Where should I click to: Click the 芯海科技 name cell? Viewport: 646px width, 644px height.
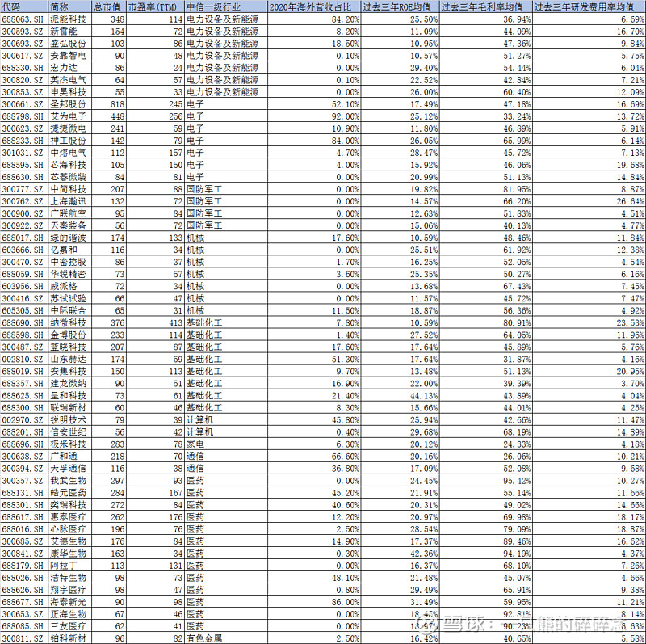tap(69, 165)
